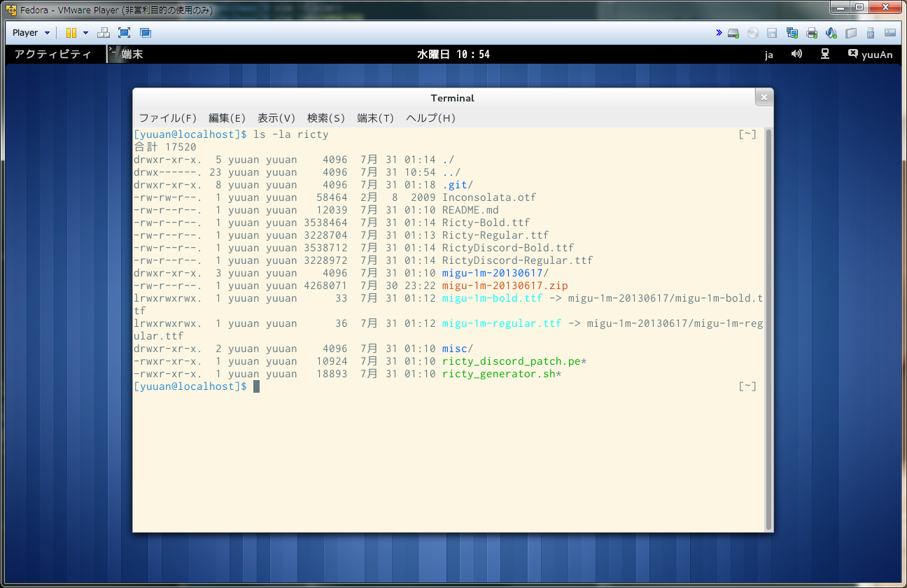Viewport: 907px width, 588px height.
Task: Click the Terminal vertical scrollbar
Action: [768, 329]
